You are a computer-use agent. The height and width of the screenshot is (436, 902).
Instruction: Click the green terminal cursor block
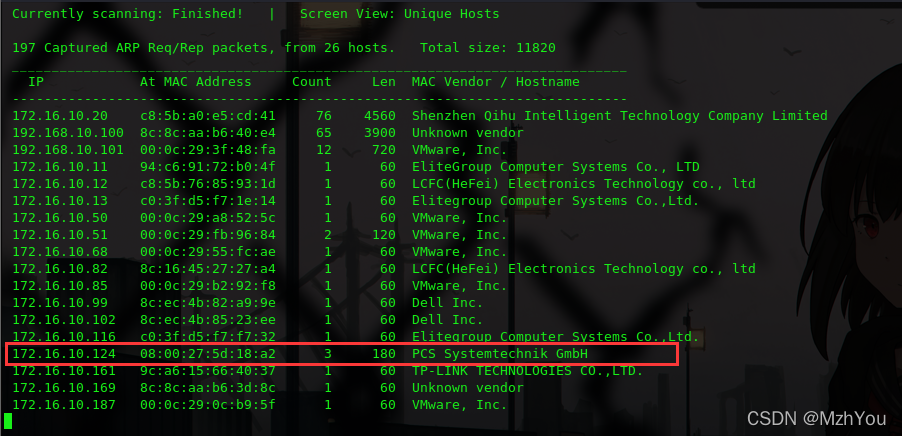[8, 420]
